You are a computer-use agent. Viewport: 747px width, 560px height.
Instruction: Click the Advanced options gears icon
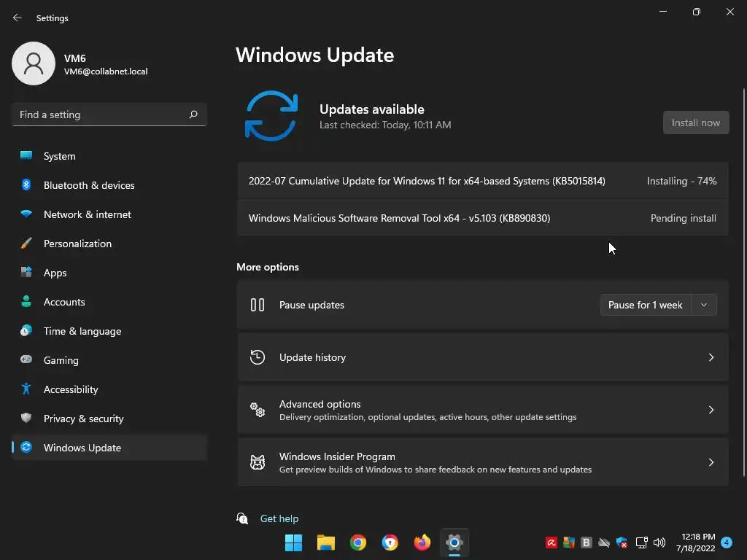[258, 410]
